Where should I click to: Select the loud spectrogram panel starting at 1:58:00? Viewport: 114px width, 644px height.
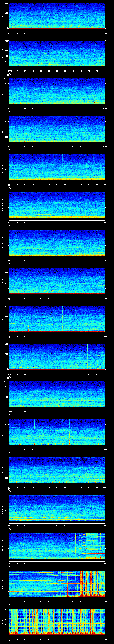(x=57, y=622)
